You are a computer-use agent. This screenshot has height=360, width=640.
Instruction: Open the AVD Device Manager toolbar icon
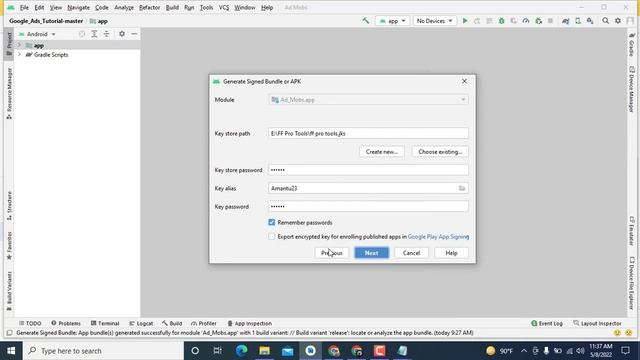click(578, 21)
